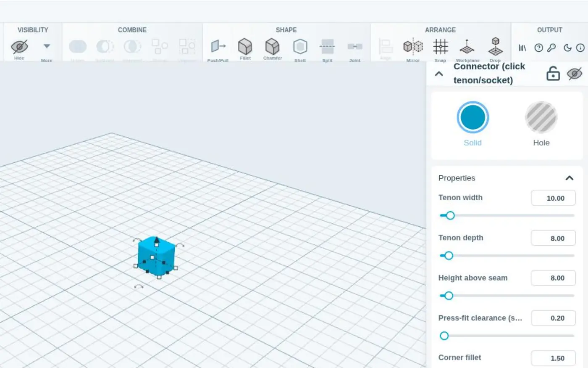Click the Height above seam value field
This screenshot has width=588, height=368.
tap(553, 278)
